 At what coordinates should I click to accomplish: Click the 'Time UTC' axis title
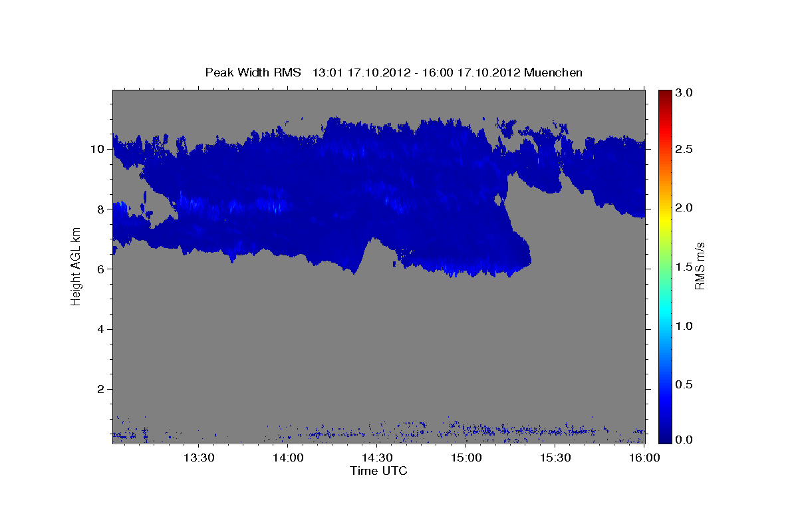[378, 471]
